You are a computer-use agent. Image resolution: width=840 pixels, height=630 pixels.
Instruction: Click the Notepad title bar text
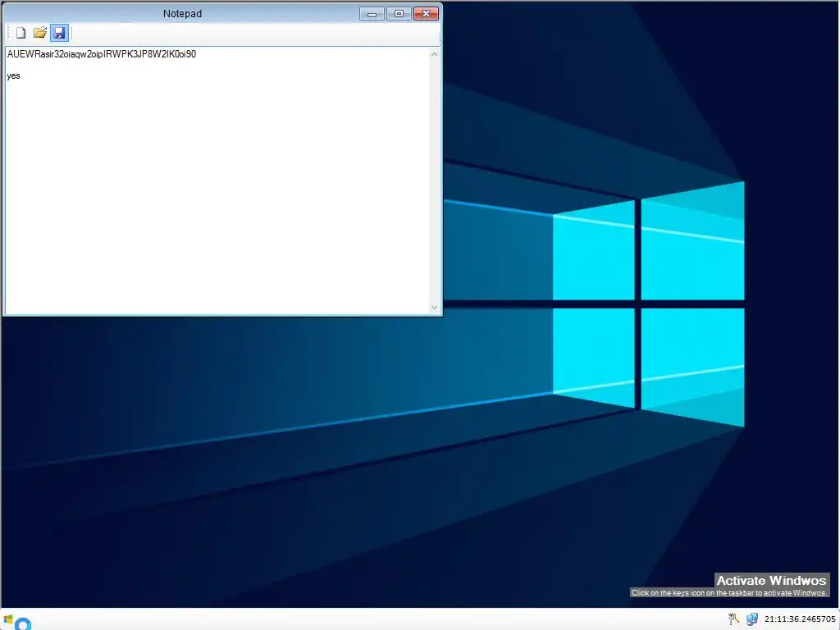point(182,14)
